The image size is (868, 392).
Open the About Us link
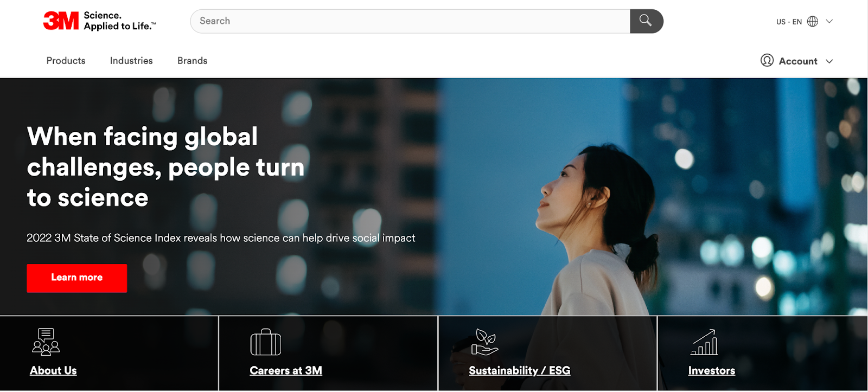[53, 371]
